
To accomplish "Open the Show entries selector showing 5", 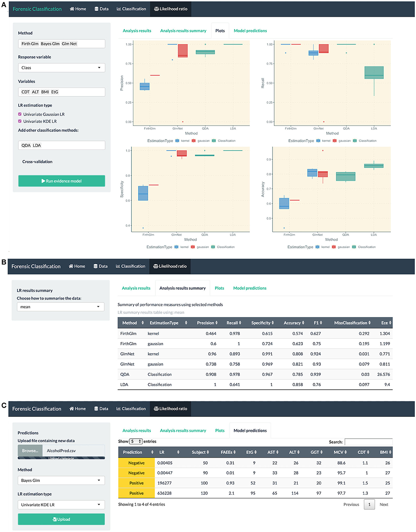I will coord(136,441).
